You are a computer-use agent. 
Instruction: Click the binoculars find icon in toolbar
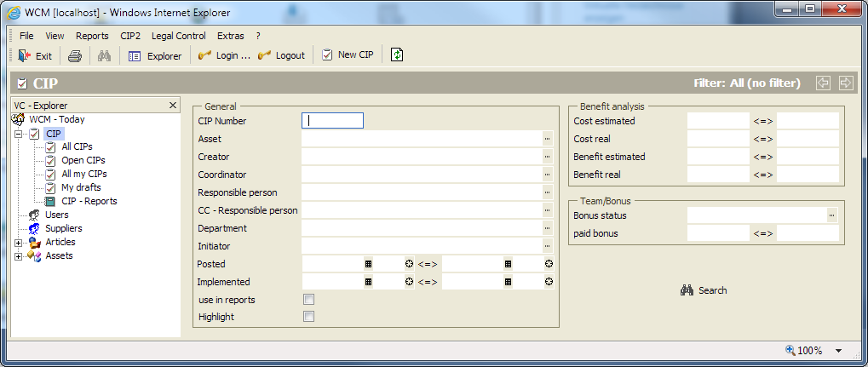pyautogui.click(x=105, y=55)
